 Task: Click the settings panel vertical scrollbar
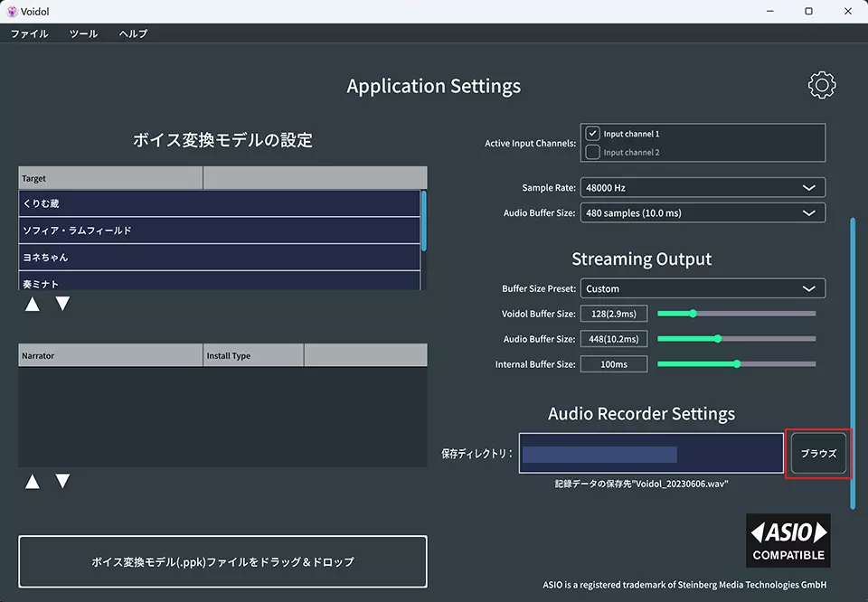[853, 363]
